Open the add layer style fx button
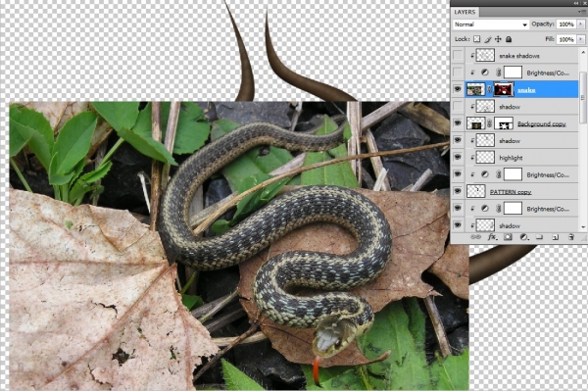 492,237
